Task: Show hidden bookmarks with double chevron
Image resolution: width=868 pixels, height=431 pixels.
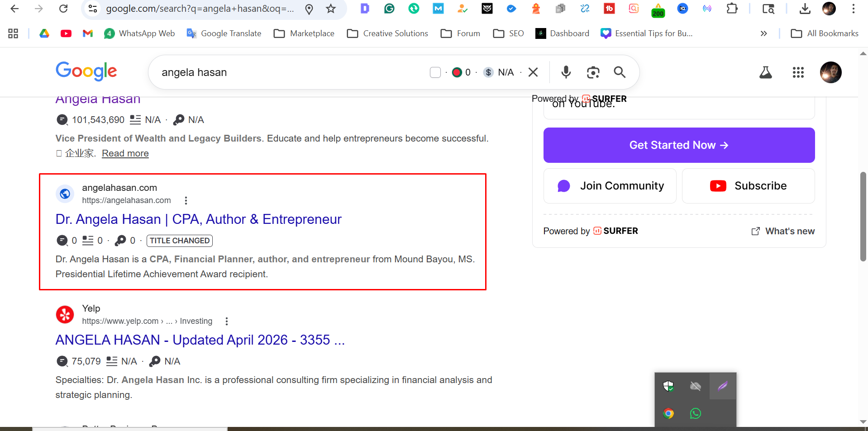Action: 763,33
